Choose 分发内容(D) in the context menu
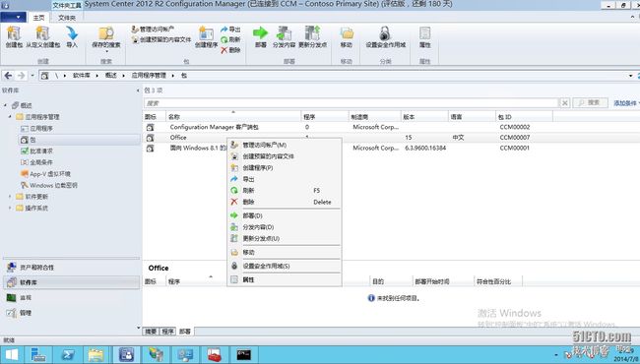Image resolution: width=640 pixels, height=364 pixels. [285, 227]
